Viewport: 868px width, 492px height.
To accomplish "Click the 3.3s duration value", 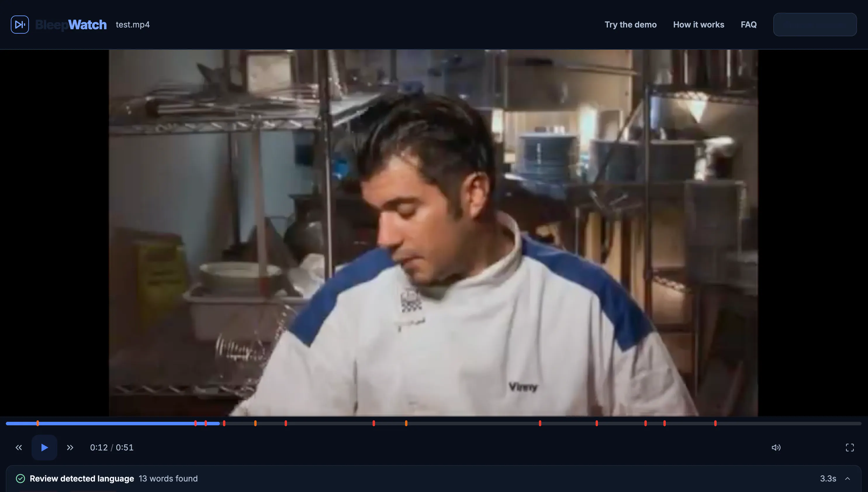I will coord(828,479).
